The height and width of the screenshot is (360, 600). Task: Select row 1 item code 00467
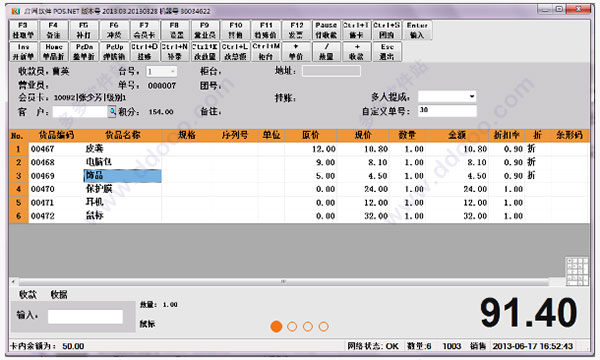42,149
